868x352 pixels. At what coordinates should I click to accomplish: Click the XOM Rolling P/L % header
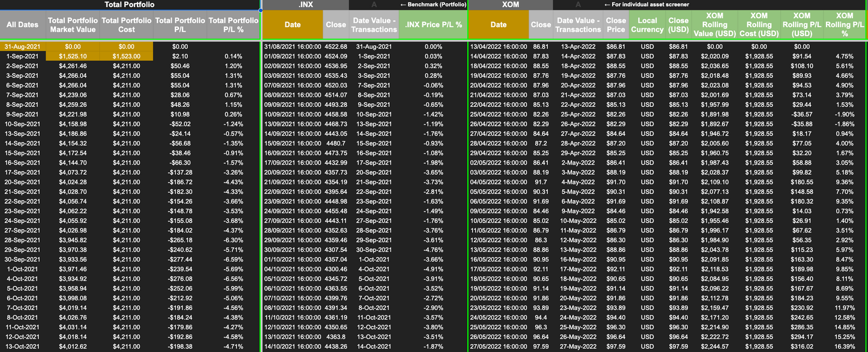(x=845, y=25)
